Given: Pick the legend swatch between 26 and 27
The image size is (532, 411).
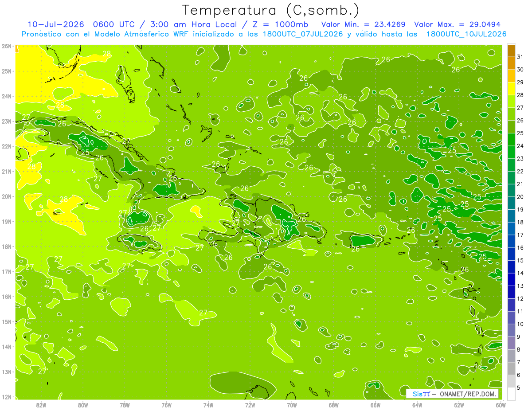Looking at the screenshot, I should [511, 114].
